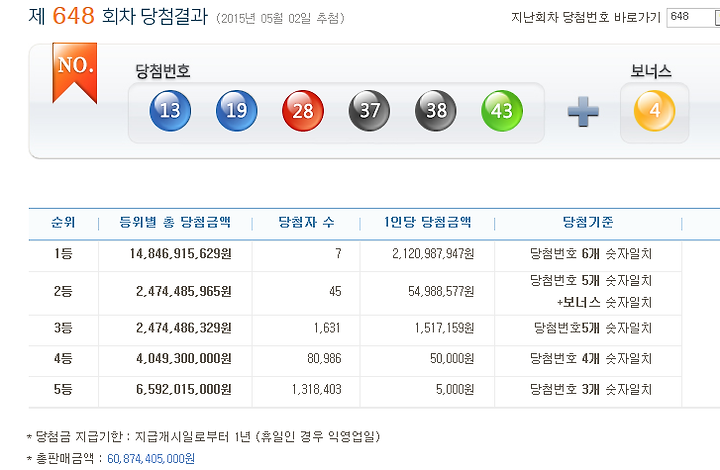720x470 pixels.
Task: Click the winner count 1,318,403
Action: [317, 389]
